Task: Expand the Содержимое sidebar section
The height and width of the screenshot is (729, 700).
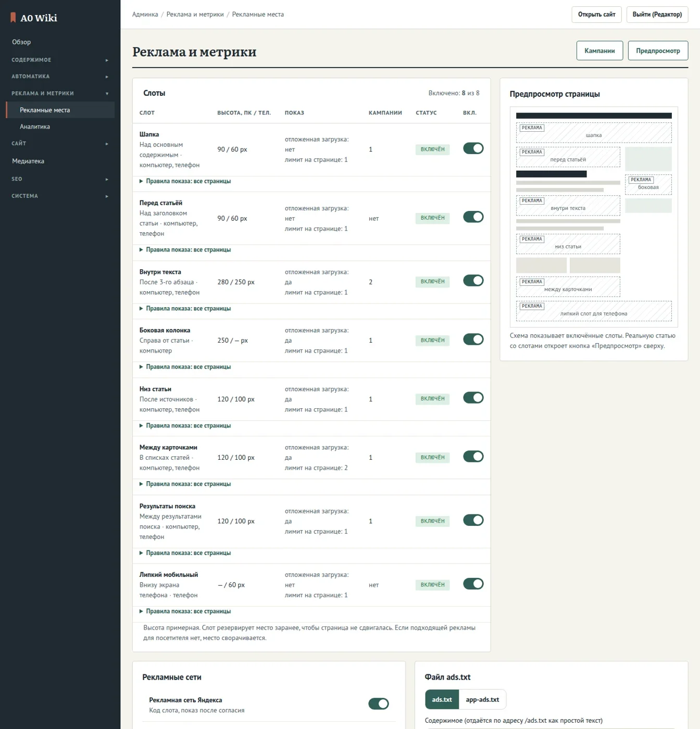Action: [60, 60]
